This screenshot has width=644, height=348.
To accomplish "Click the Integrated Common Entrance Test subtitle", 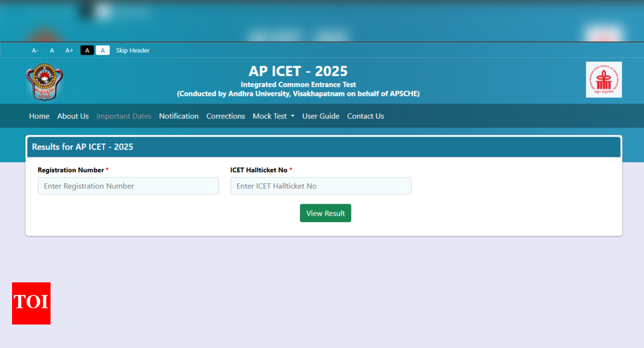I will (298, 85).
